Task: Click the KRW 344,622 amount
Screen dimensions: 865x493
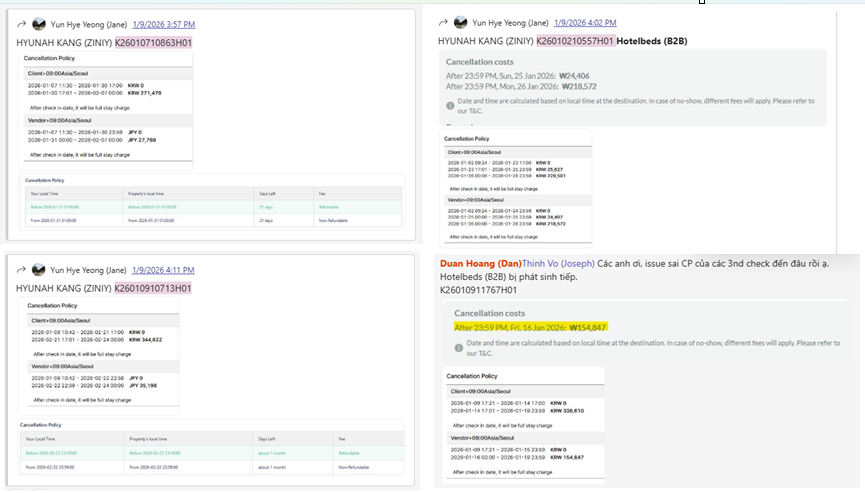Action: click(x=146, y=340)
